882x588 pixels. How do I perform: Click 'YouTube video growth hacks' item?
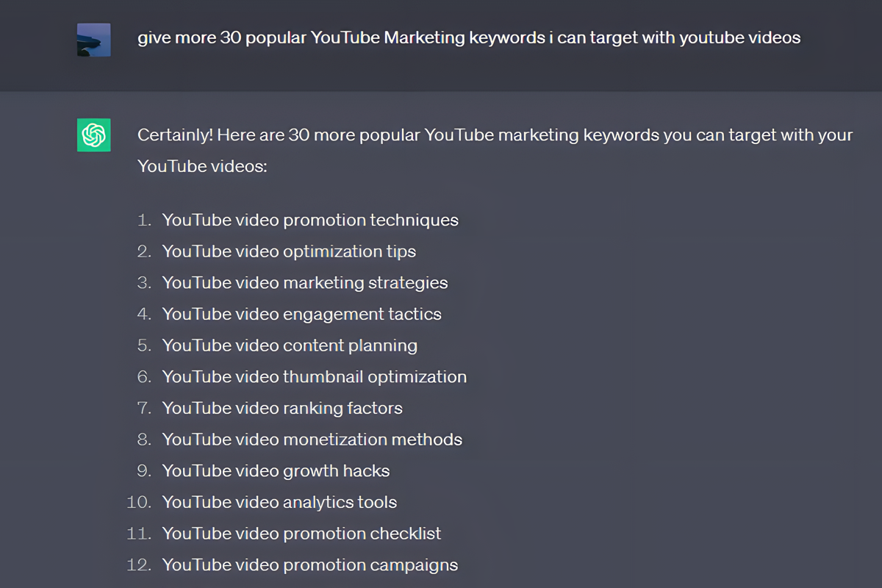(276, 470)
